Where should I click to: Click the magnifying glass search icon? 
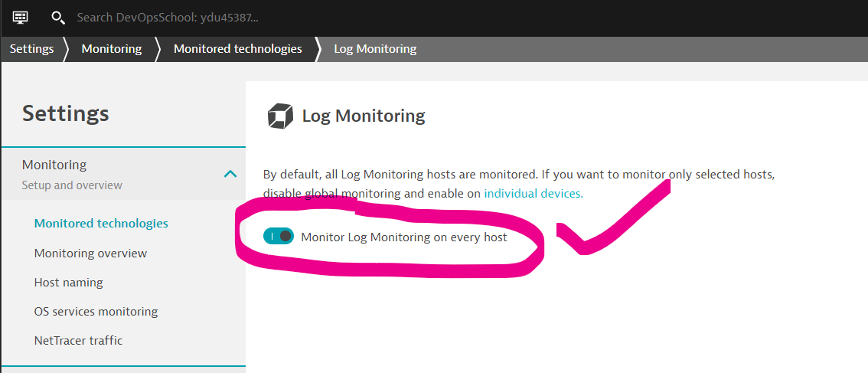coord(57,18)
